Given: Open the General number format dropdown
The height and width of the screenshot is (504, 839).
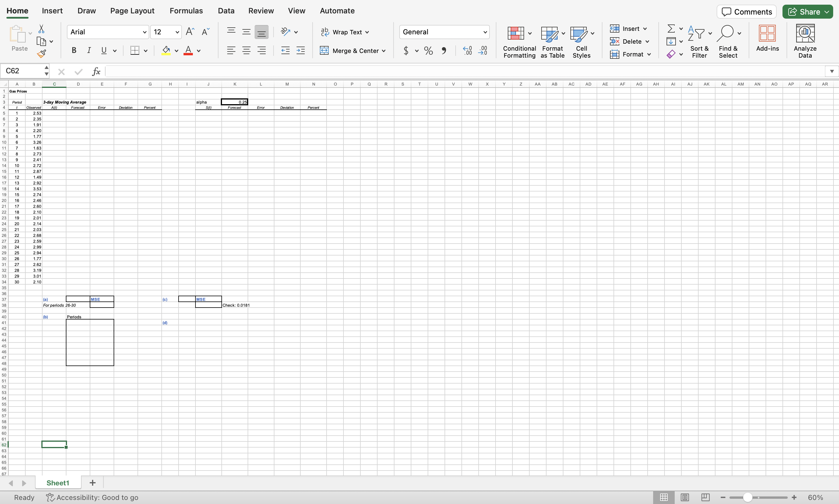Looking at the screenshot, I should (485, 32).
